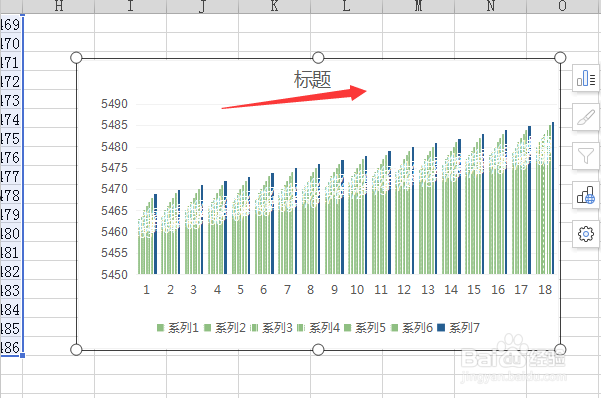Click the bottom-middle chart resize handle
The image size is (601, 398).
[x=318, y=350]
